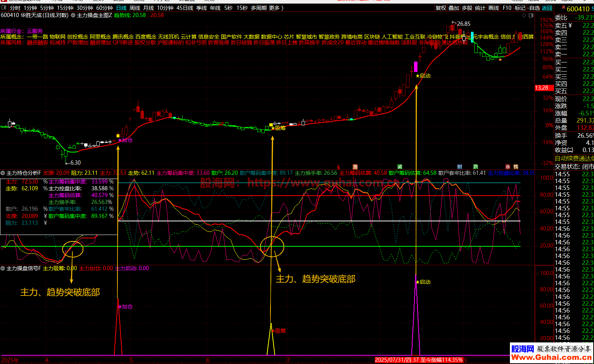This screenshot has width=594, height=364.
Task: Click the 标记 mark button
Action: coord(520,8)
